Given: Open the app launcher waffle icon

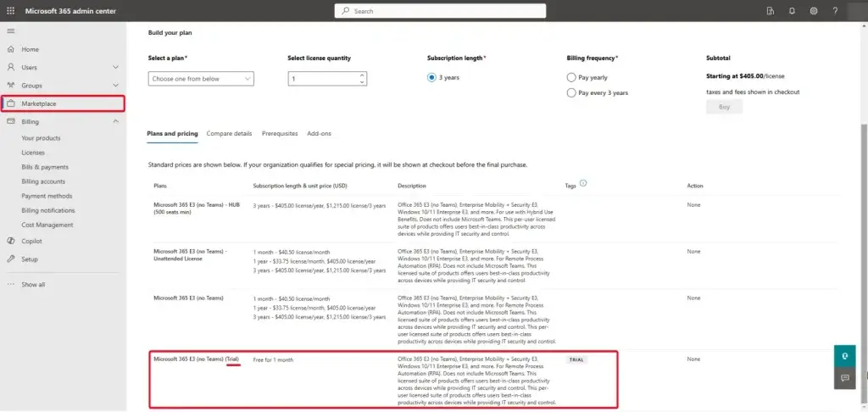Looking at the screenshot, I should [x=10, y=10].
